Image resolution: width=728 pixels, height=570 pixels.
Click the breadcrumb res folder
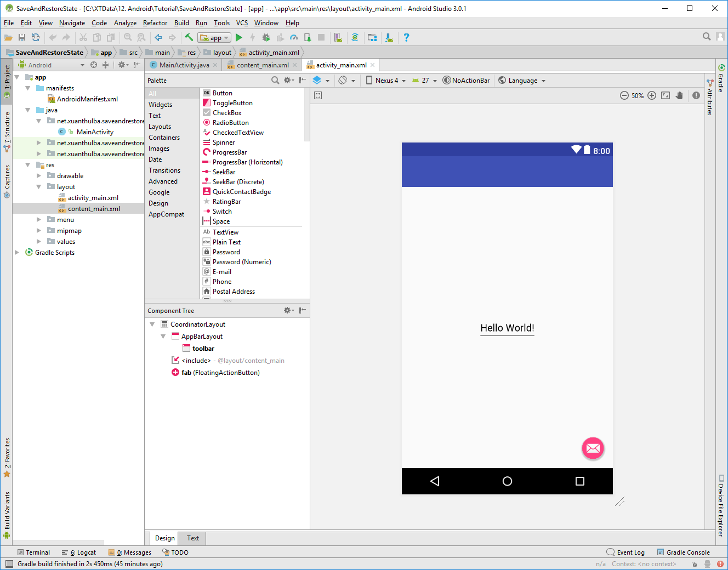(187, 53)
